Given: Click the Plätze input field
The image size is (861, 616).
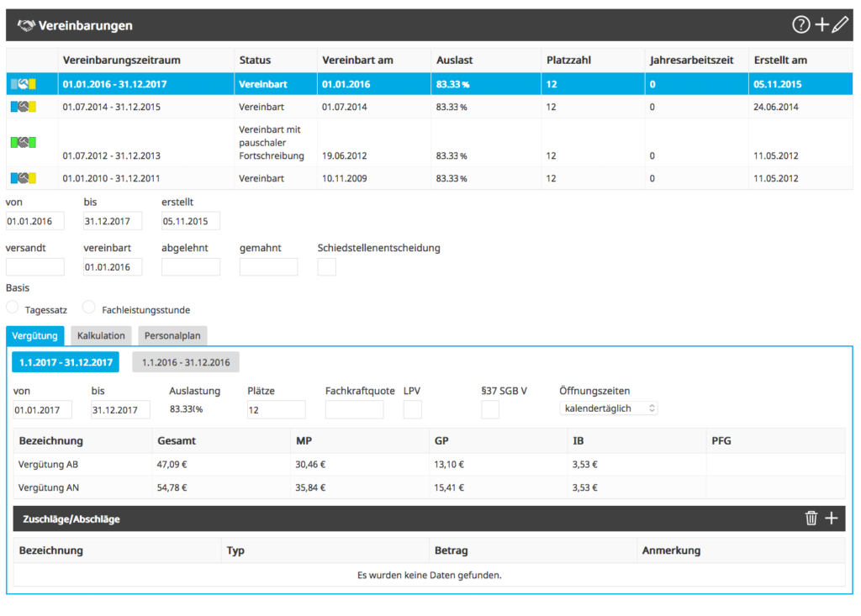Looking at the screenshot, I should [x=276, y=409].
